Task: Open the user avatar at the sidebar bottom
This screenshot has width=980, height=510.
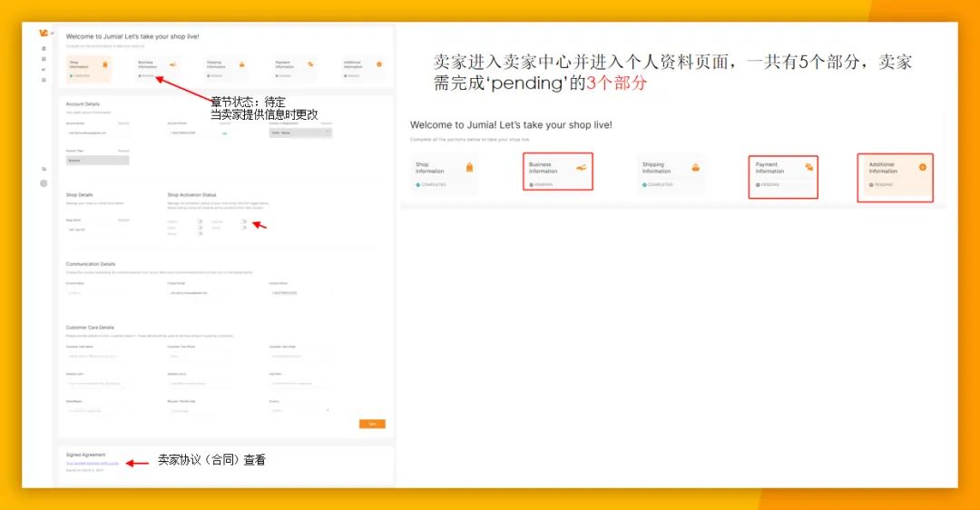Action: click(44, 183)
